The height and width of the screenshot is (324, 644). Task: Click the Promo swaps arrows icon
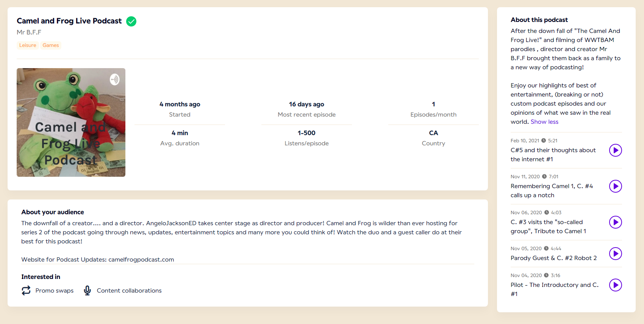click(26, 291)
